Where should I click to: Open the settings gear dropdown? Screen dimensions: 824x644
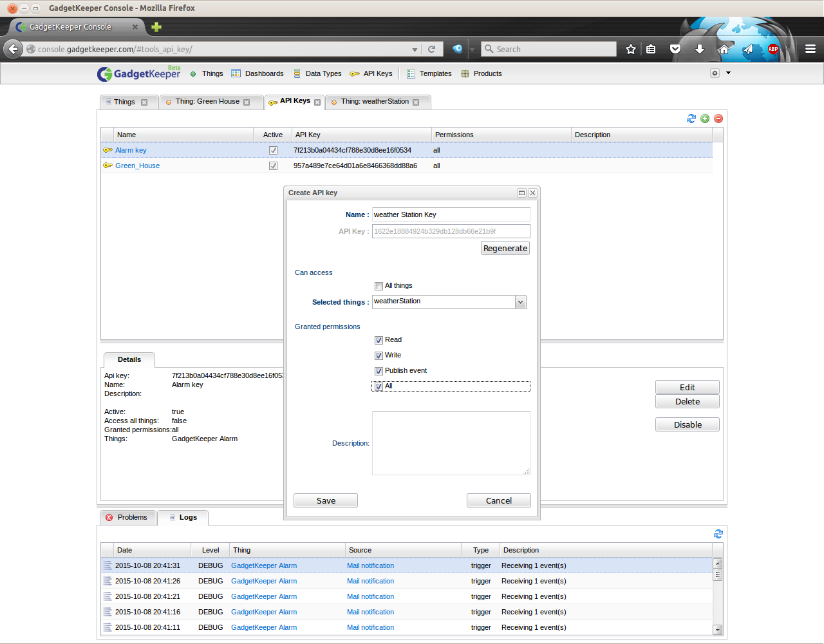[x=715, y=73]
